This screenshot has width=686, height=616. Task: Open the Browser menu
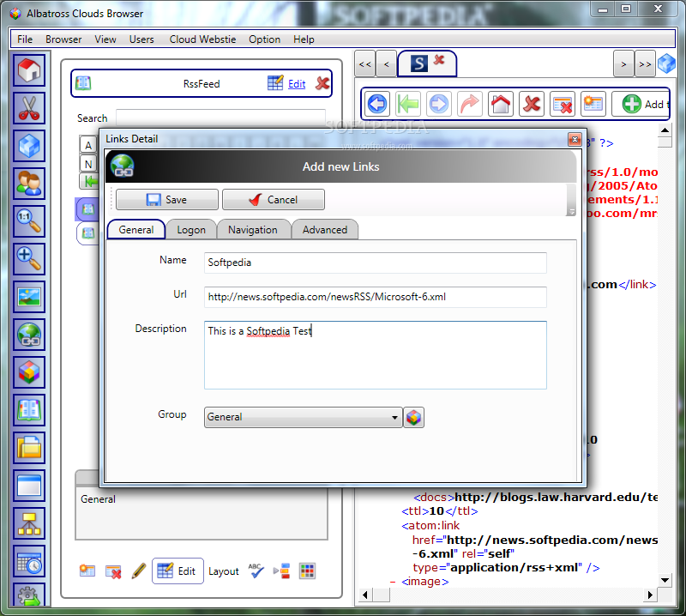pyautogui.click(x=63, y=39)
